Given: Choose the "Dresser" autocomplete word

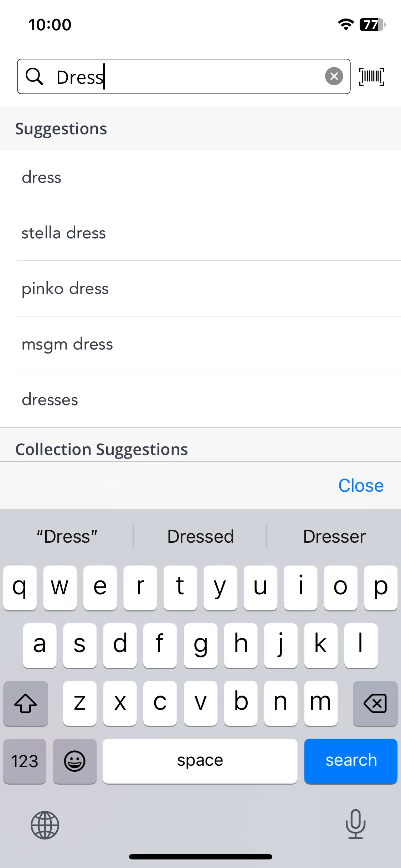Looking at the screenshot, I should [x=334, y=537].
